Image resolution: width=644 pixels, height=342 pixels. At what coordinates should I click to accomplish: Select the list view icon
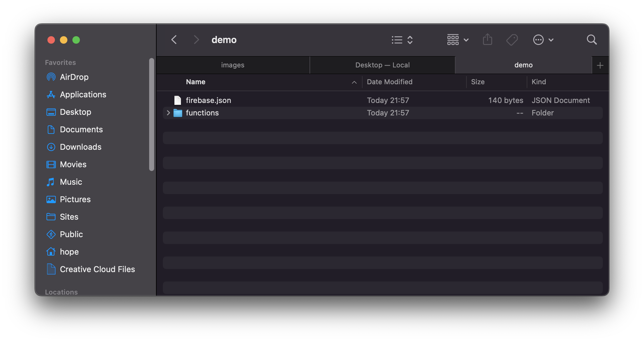396,40
